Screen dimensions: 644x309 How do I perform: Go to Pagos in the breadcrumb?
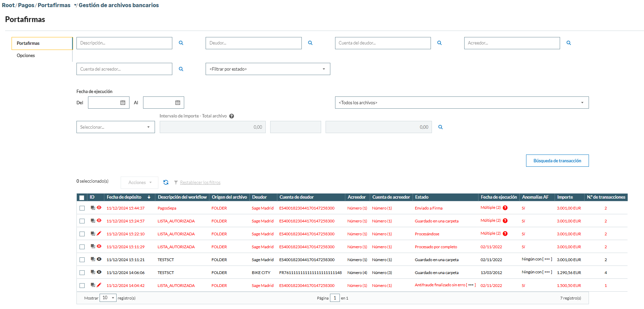point(26,5)
